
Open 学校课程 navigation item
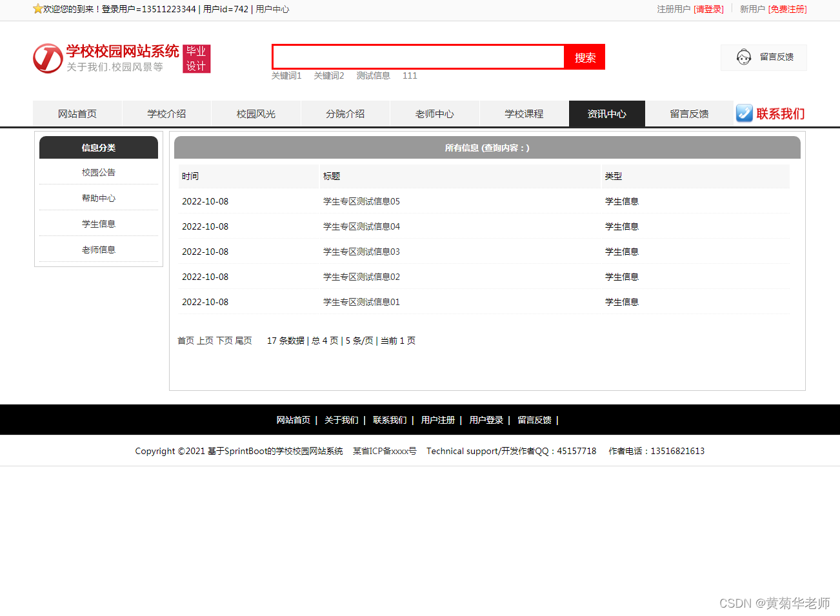coord(524,114)
